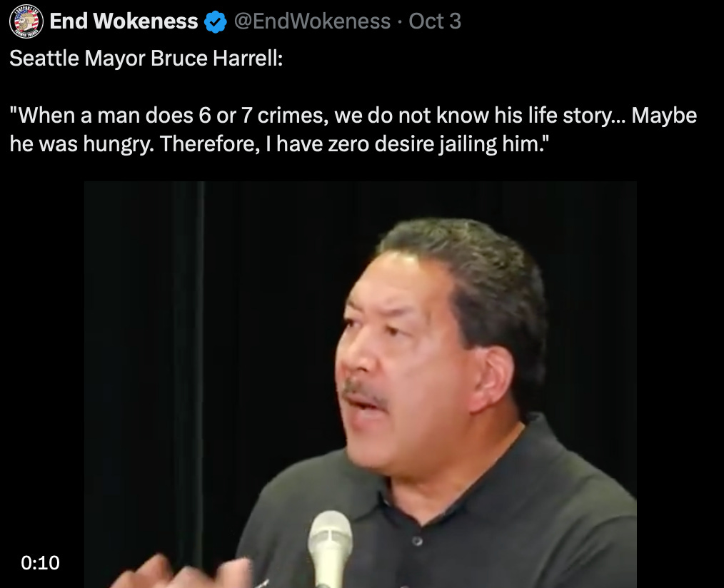724x588 pixels.
Task: Click the microphone shown in the video
Action: click(x=330, y=549)
